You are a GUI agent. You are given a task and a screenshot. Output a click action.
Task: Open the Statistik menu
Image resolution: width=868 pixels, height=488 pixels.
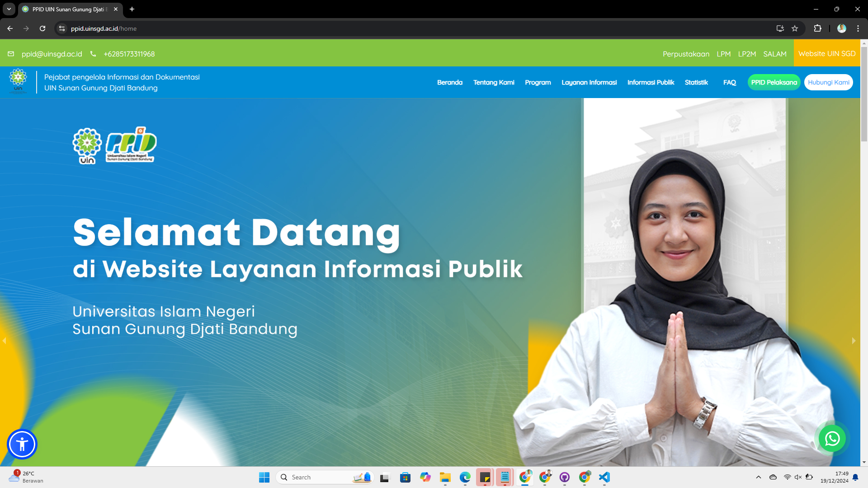pyautogui.click(x=696, y=82)
